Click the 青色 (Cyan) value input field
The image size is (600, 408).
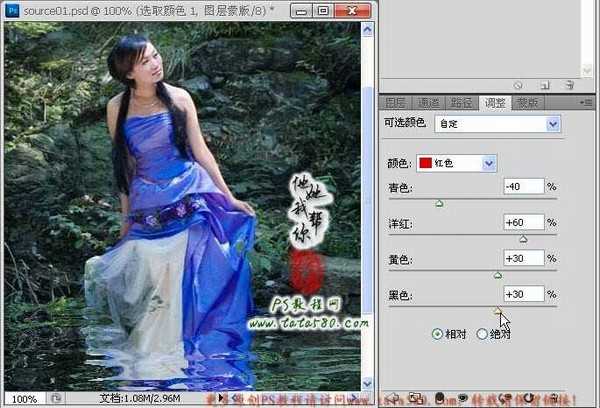523,187
